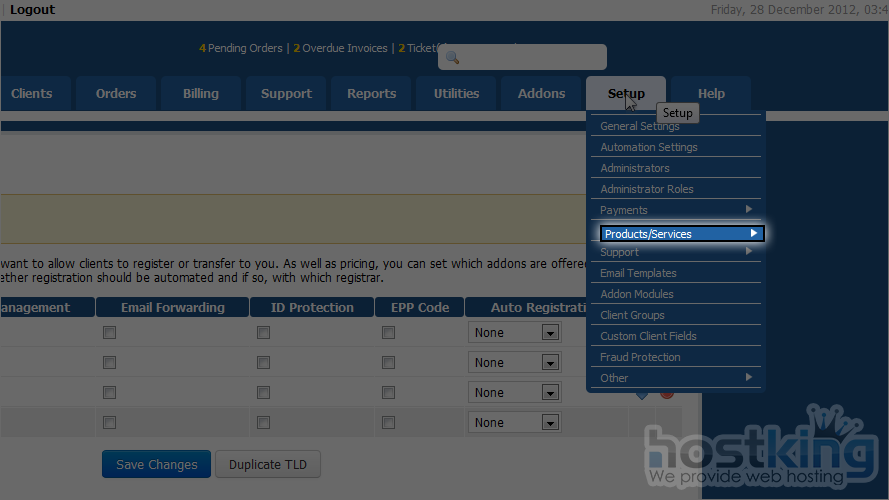This screenshot has width=889, height=500.
Task: Open the Overdue Invoices link
Action: [344, 48]
